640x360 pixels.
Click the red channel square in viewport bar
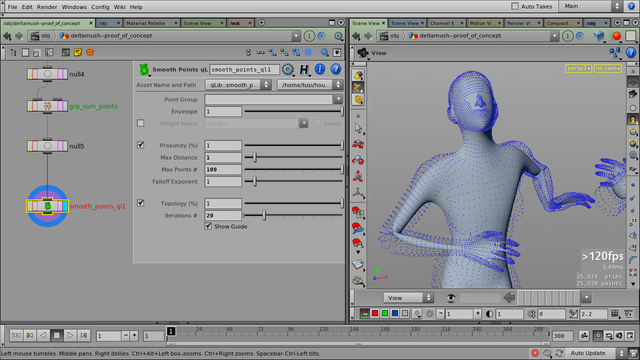(x=375, y=313)
